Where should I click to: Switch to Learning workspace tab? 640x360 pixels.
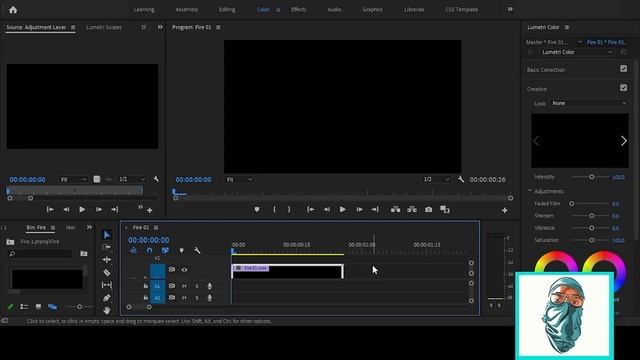tap(144, 9)
